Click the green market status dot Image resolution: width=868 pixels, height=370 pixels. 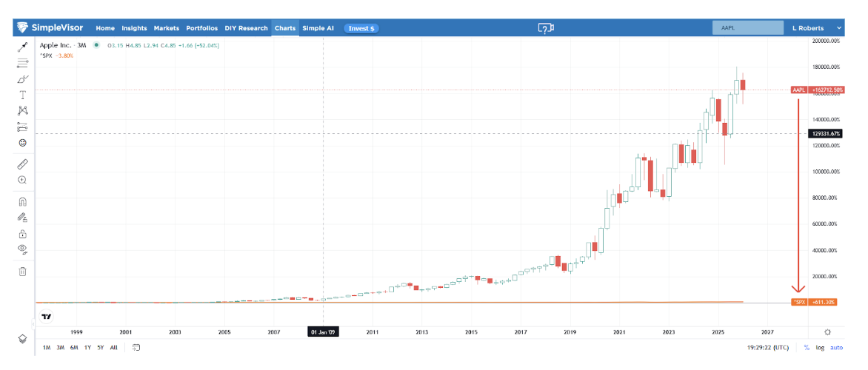(x=97, y=45)
